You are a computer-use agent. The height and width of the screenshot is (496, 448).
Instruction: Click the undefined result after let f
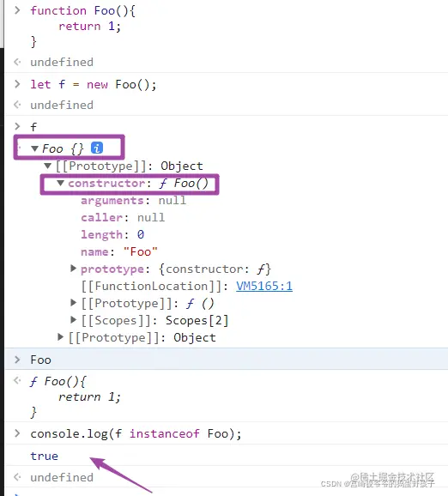point(62,105)
